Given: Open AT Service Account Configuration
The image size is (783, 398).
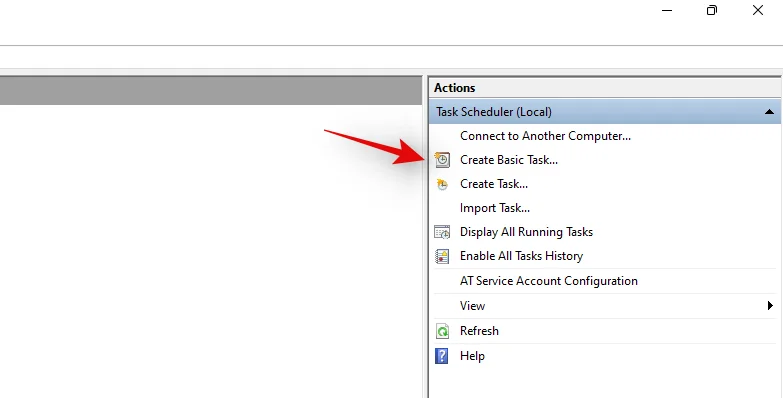Looking at the screenshot, I should click(549, 281).
